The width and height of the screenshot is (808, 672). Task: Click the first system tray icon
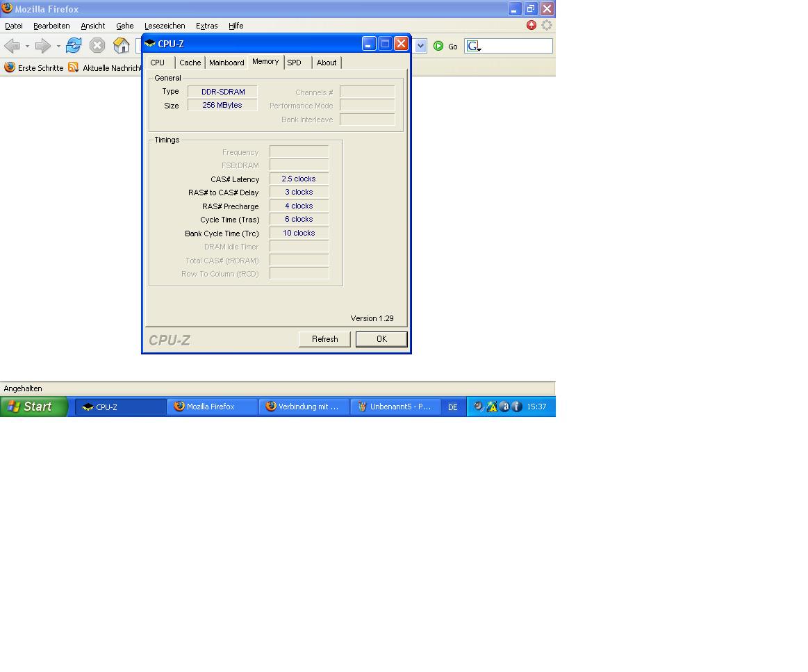tap(479, 407)
